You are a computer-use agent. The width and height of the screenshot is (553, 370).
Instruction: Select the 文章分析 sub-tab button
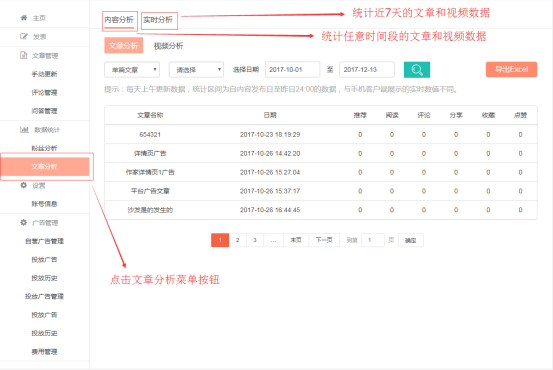(123, 46)
